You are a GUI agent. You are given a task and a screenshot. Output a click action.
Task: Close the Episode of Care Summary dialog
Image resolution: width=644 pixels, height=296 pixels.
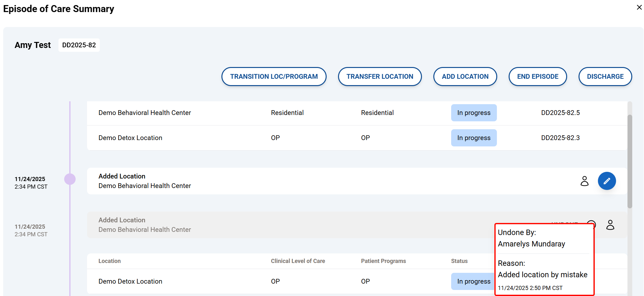point(639,7)
